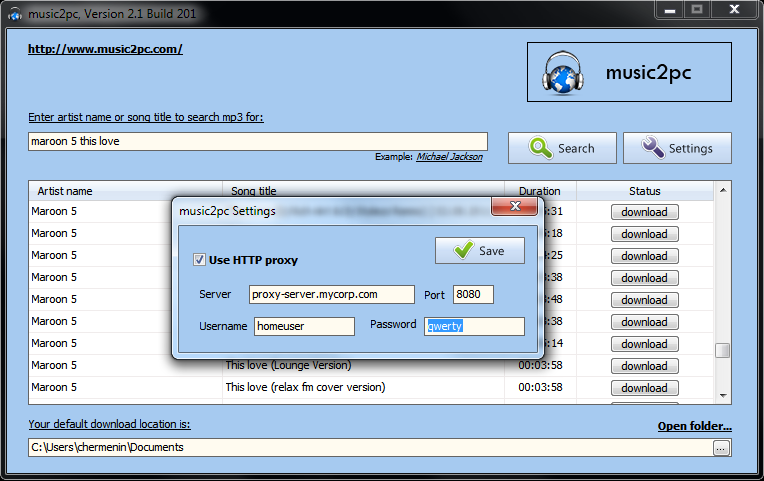
Task: Click the Use HTTP proxy label text
Action: [x=253, y=260]
